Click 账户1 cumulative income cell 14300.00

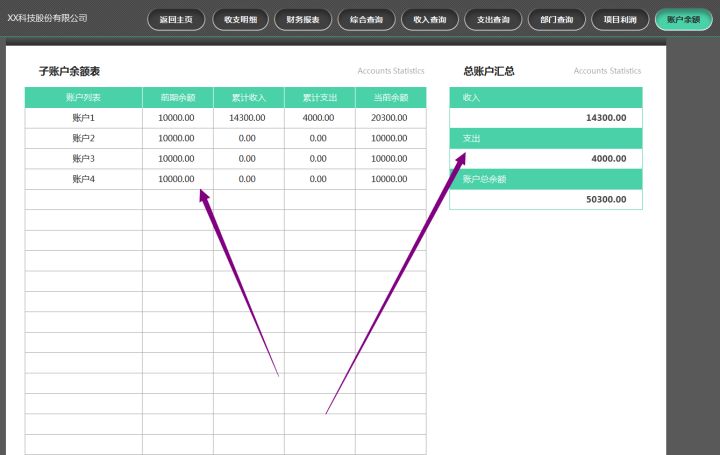tap(247, 118)
